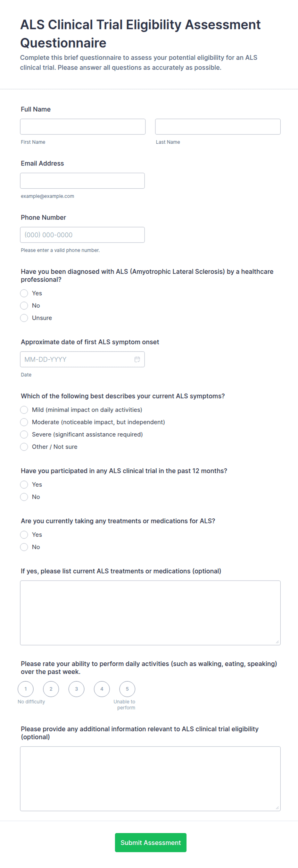298x868 pixels.
Task: Click the current ALS treatments text area
Action: (150, 613)
